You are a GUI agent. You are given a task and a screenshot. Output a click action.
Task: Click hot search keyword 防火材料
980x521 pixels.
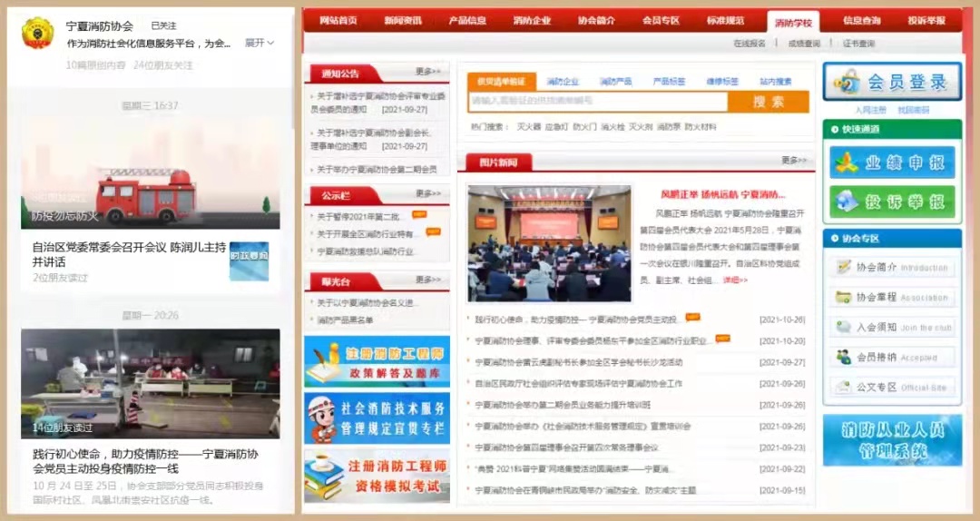pyautogui.click(x=701, y=127)
